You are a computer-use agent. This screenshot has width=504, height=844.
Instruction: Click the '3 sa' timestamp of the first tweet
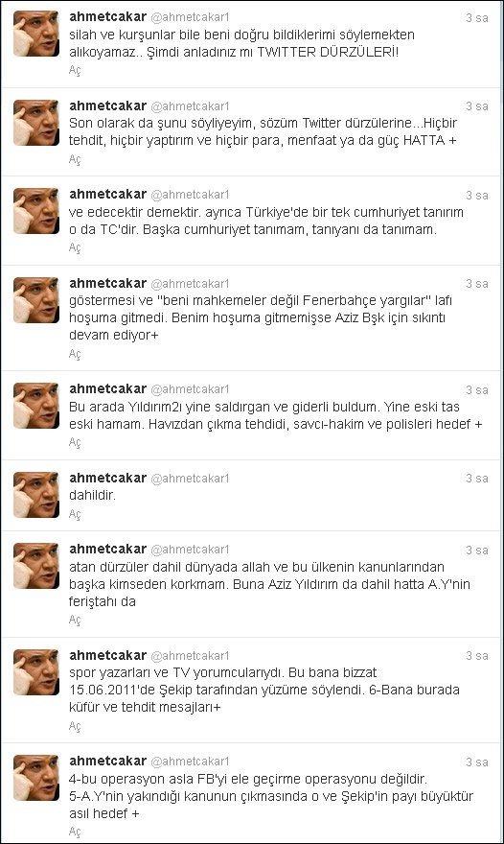pyautogui.click(x=476, y=18)
